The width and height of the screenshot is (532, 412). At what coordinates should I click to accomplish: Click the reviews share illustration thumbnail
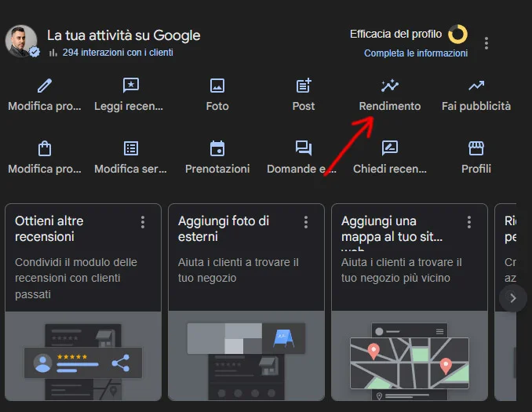tap(83, 356)
